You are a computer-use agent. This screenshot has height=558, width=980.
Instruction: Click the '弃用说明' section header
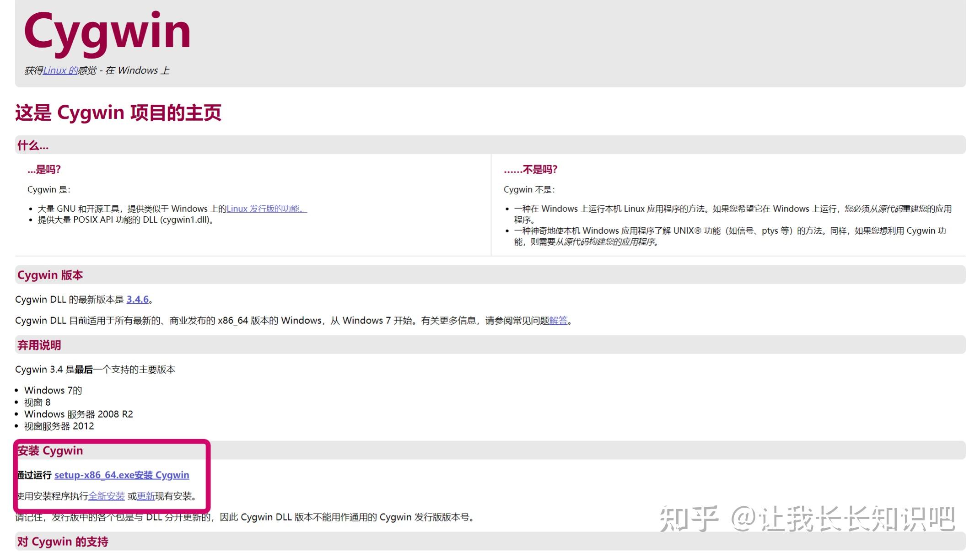(39, 345)
